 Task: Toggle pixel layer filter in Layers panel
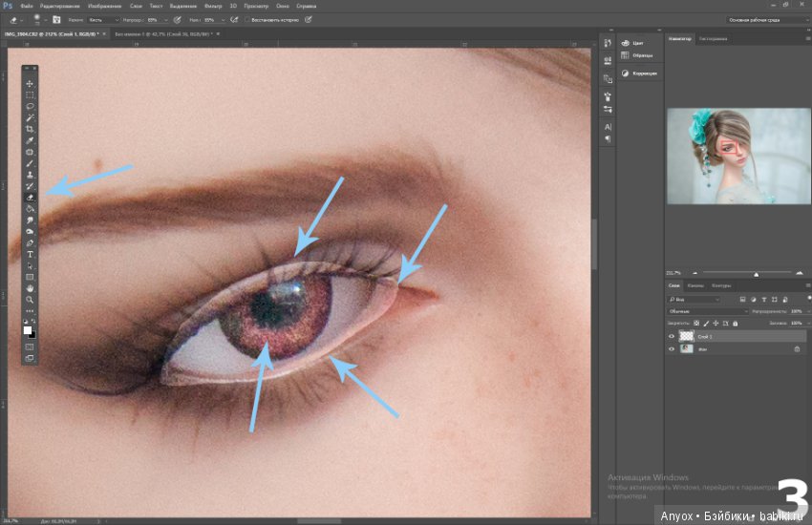742,300
